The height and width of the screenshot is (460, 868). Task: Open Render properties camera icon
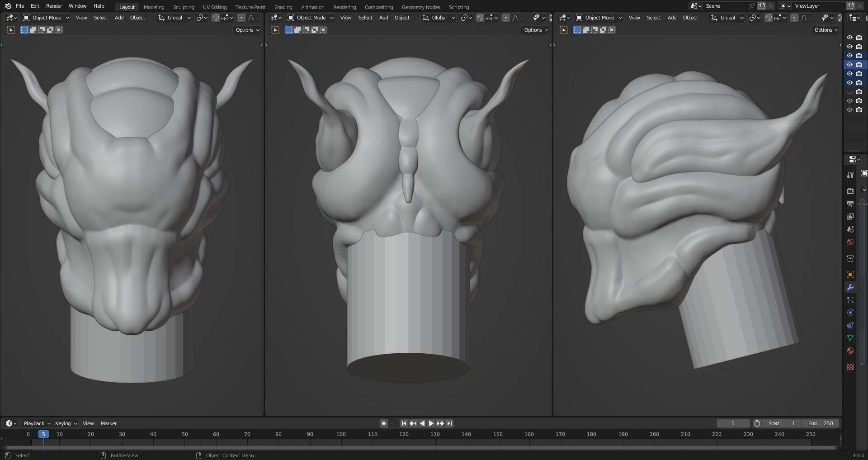(850, 190)
